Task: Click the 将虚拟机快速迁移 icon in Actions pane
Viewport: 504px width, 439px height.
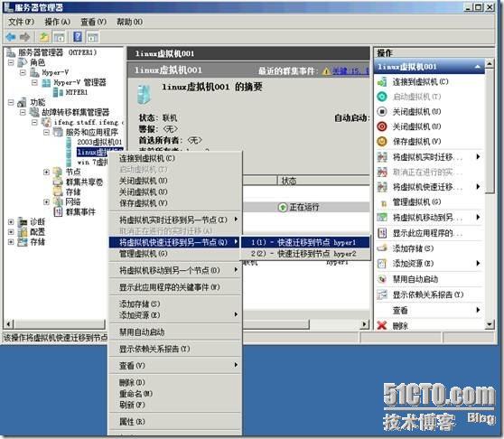Action: 382,187
